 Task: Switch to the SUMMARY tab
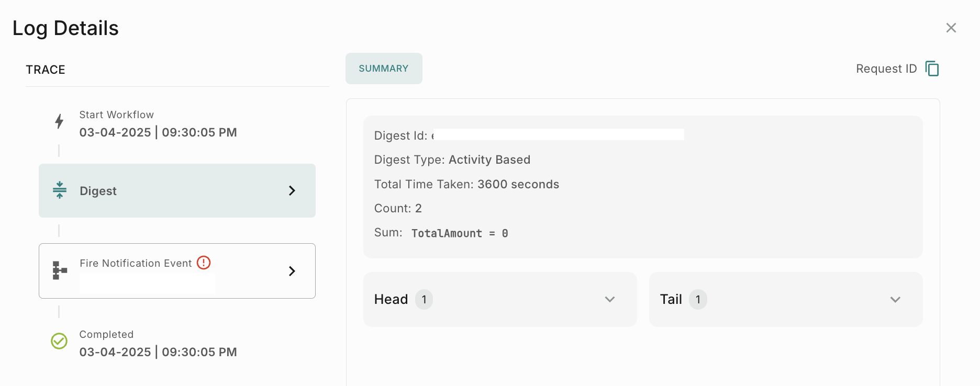coord(384,69)
